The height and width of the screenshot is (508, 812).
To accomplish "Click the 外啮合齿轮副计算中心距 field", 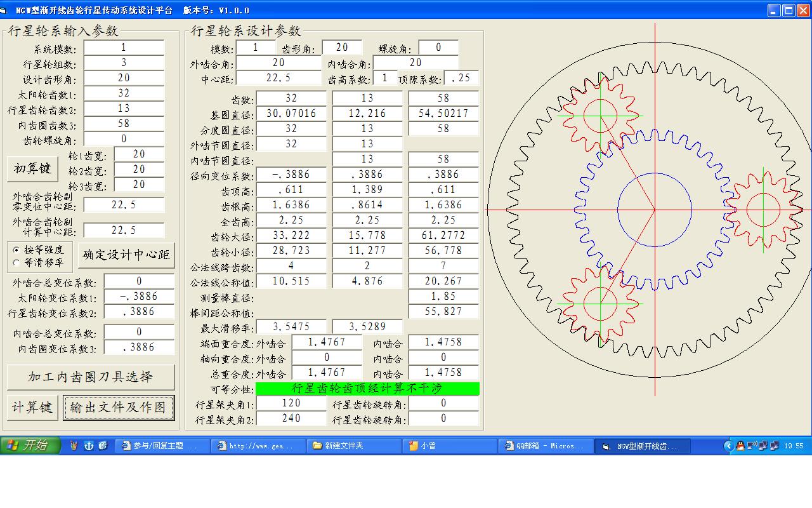I will tap(124, 230).
